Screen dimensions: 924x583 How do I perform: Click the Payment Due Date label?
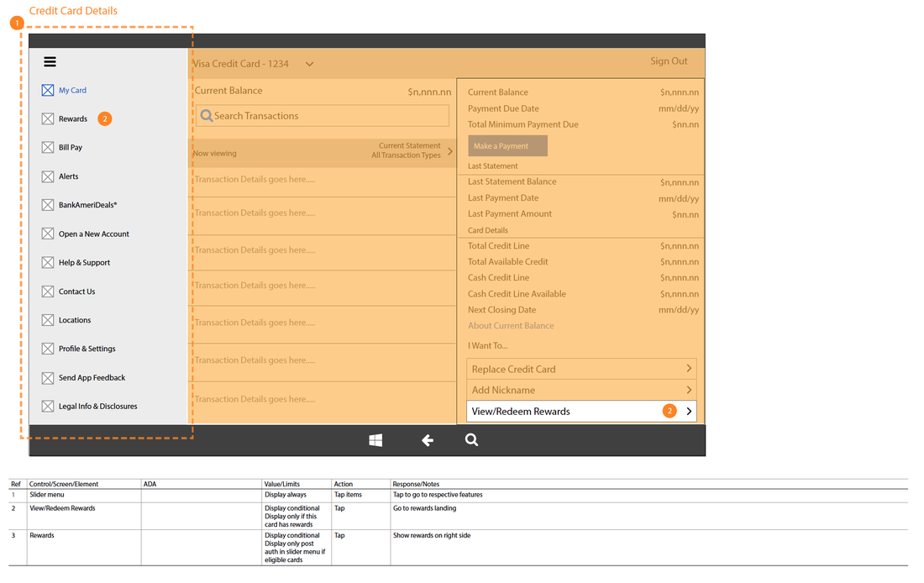click(x=503, y=108)
